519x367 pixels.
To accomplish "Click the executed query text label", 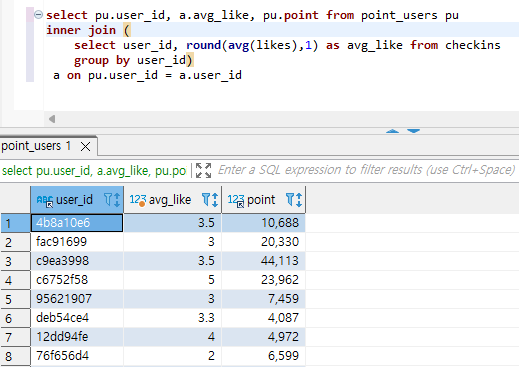I will [94, 171].
